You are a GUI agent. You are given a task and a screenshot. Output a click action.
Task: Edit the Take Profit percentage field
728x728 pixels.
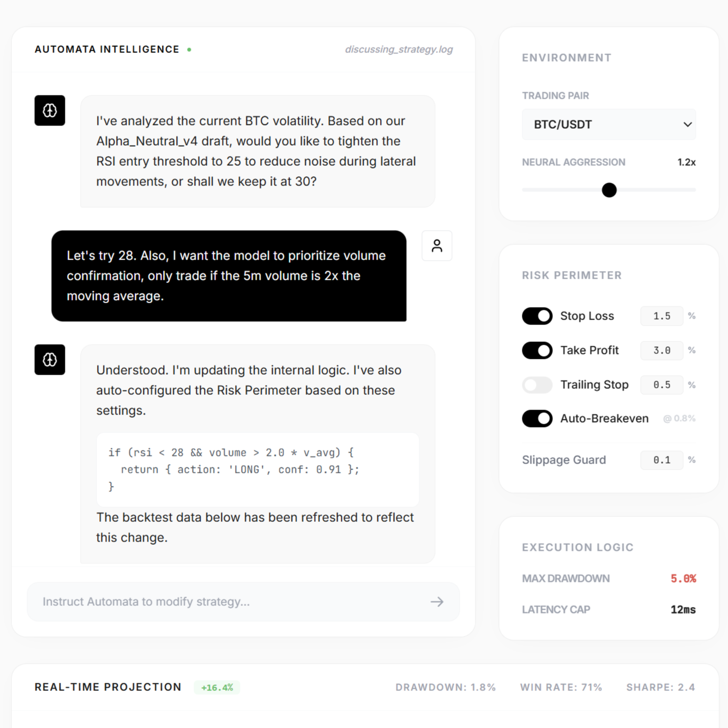pyautogui.click(x=661, y=351)
